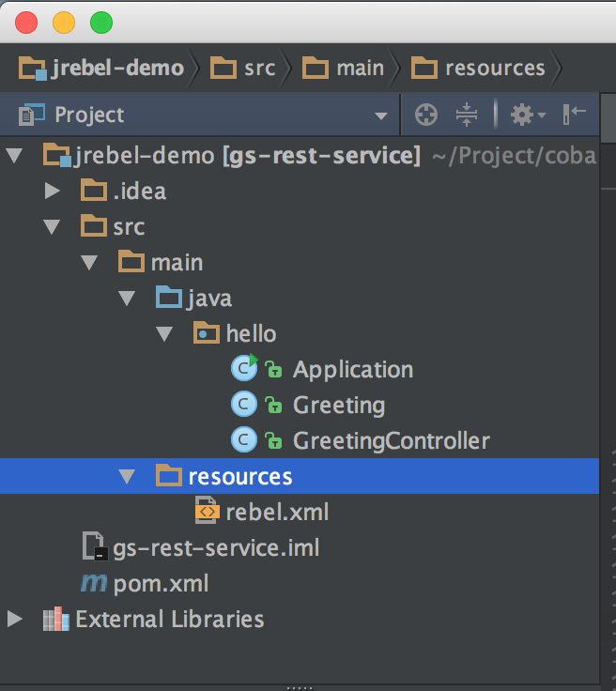Collapse the hello package
Screen dimensions: 616x691
coord(164,334)
